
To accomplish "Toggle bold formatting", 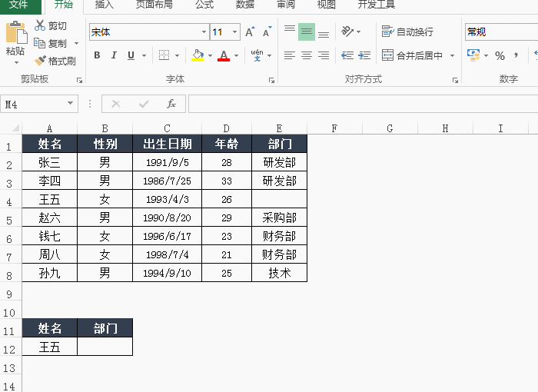I will pyautogui.click(x=97, y=55).
